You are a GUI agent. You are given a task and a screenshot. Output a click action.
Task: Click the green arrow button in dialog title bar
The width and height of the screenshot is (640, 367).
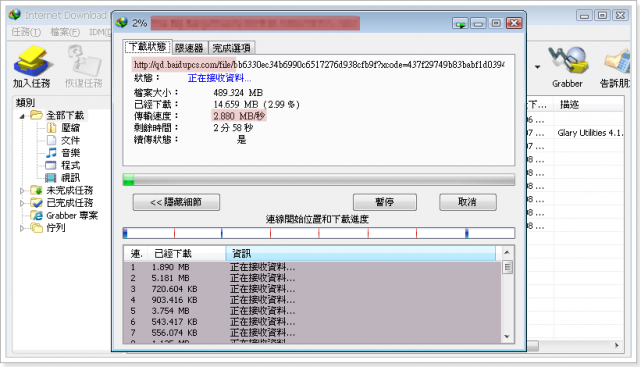coord(460,24)
